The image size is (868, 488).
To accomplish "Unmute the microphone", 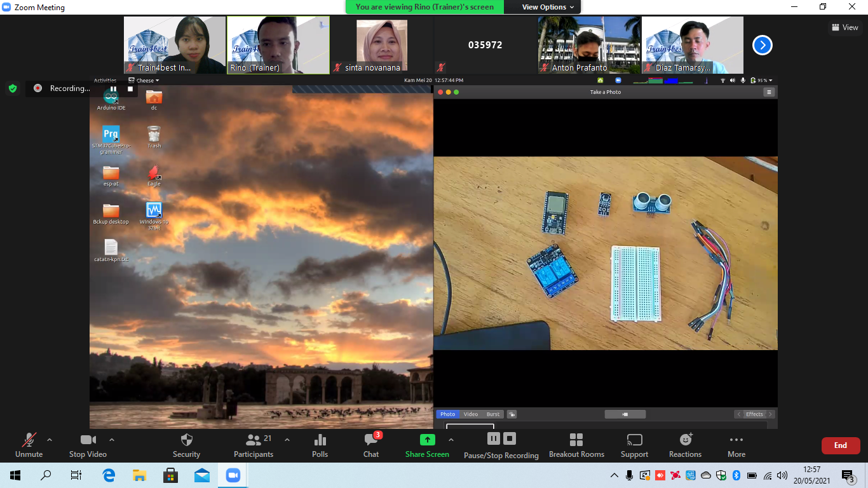I will click(29, 440).
